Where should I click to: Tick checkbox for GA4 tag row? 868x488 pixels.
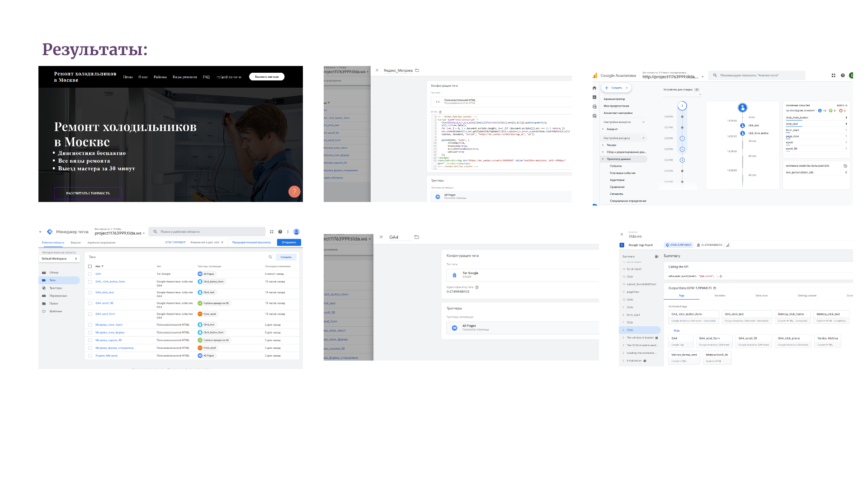(x=90, y=274)
